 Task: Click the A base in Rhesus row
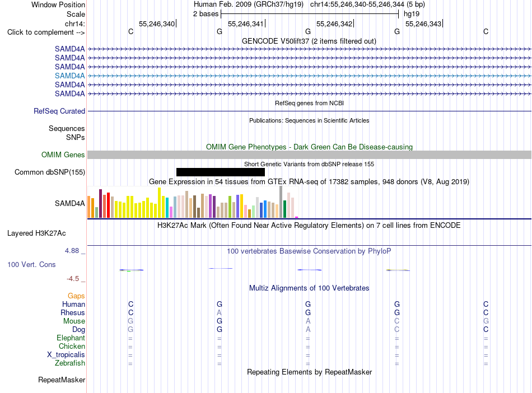point(219,312)
